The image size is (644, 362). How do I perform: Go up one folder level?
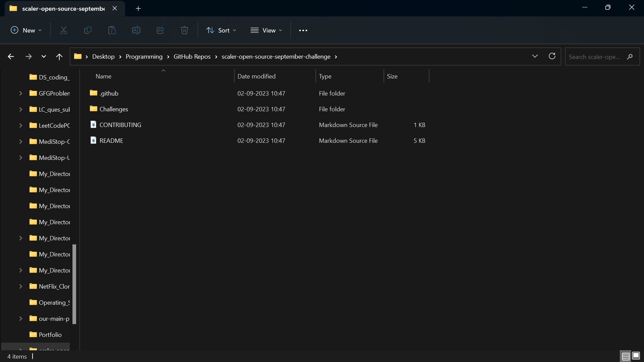click(x=59, y=56)
